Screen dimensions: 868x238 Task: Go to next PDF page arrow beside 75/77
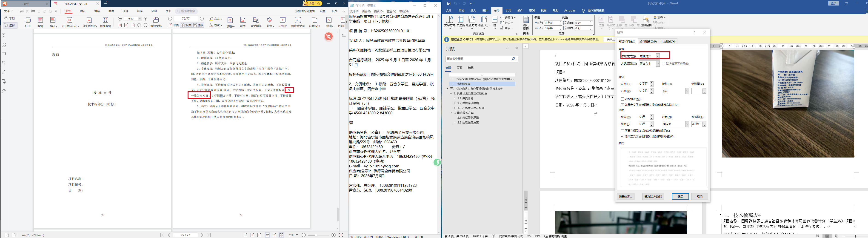tap(202, 19)
